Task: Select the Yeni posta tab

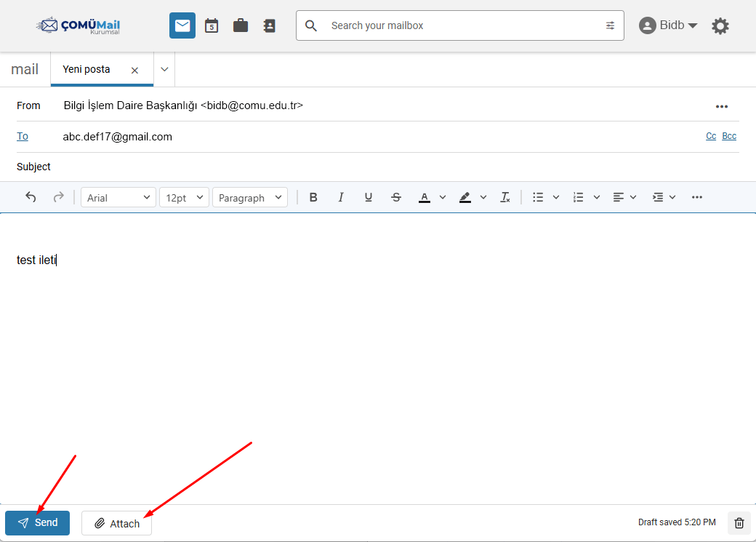Action: pyautogui.click(x=87, y=70)
